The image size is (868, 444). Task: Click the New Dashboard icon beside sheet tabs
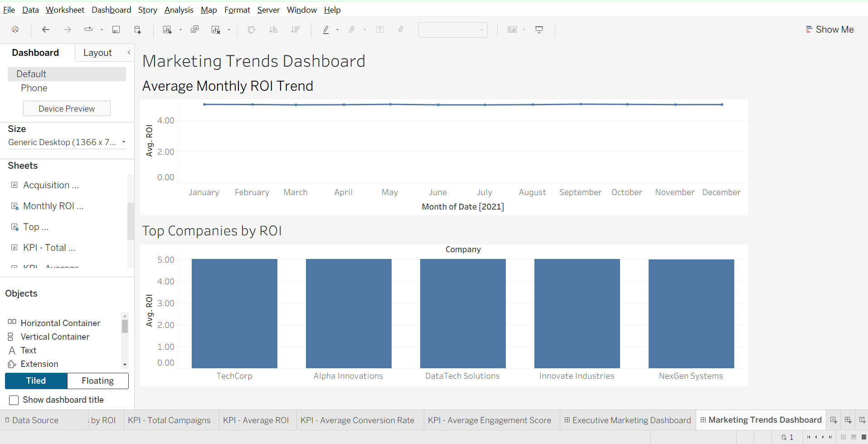coord(848,420)
